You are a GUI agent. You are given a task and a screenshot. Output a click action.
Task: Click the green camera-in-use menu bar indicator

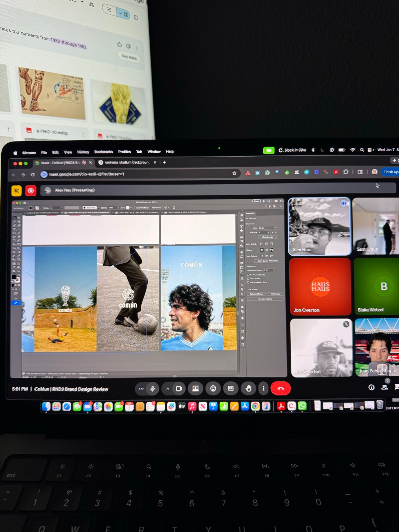coord(269,151)
